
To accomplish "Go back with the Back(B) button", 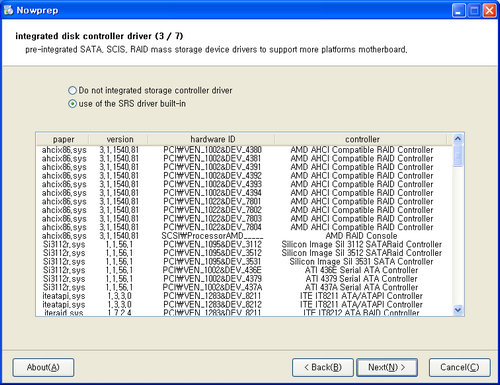I will [x=323, y=367].
